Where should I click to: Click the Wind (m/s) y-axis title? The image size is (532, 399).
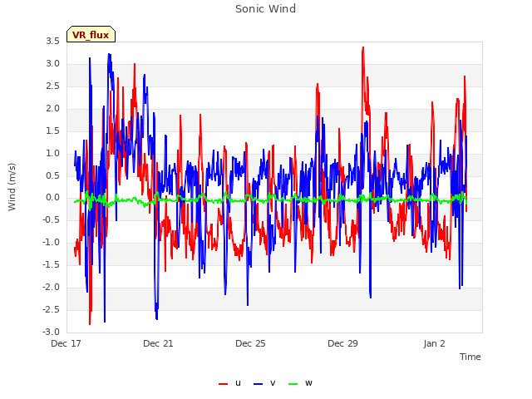pos(12,186)
